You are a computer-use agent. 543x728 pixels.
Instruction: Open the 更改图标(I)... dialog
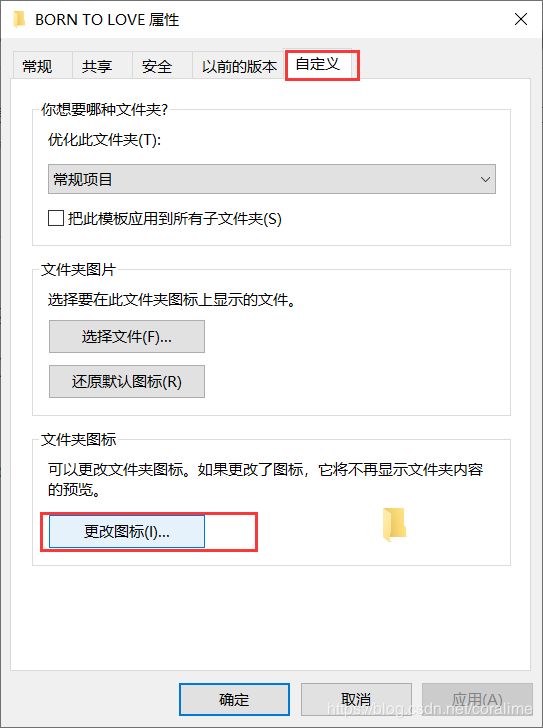(127, 532)
